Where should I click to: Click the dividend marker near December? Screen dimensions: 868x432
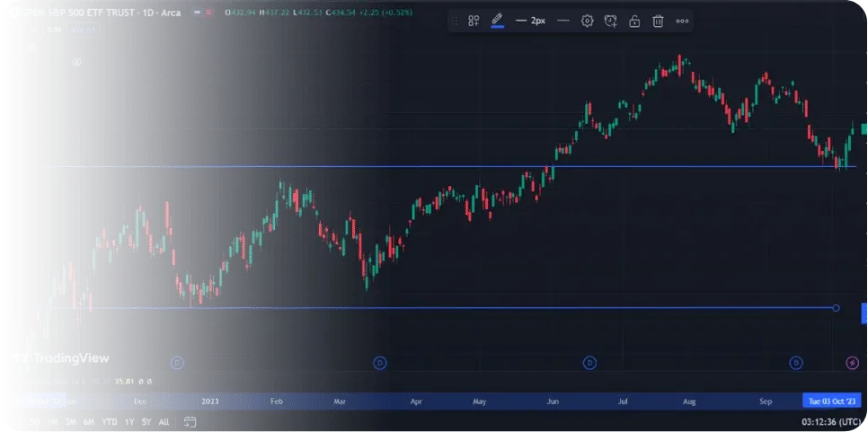[177, 363]
